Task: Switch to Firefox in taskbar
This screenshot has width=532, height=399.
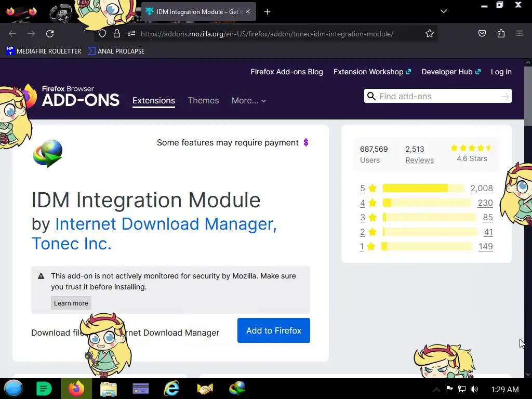Action: (76, 389)
